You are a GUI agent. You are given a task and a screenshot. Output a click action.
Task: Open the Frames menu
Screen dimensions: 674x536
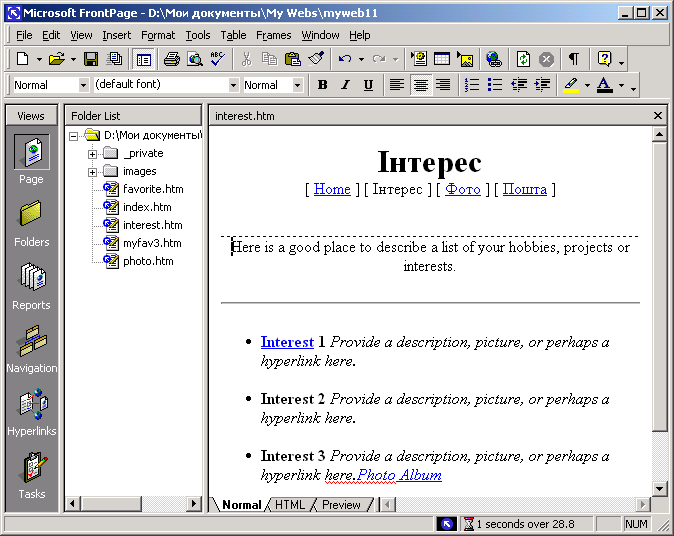(x=273, y=35)
